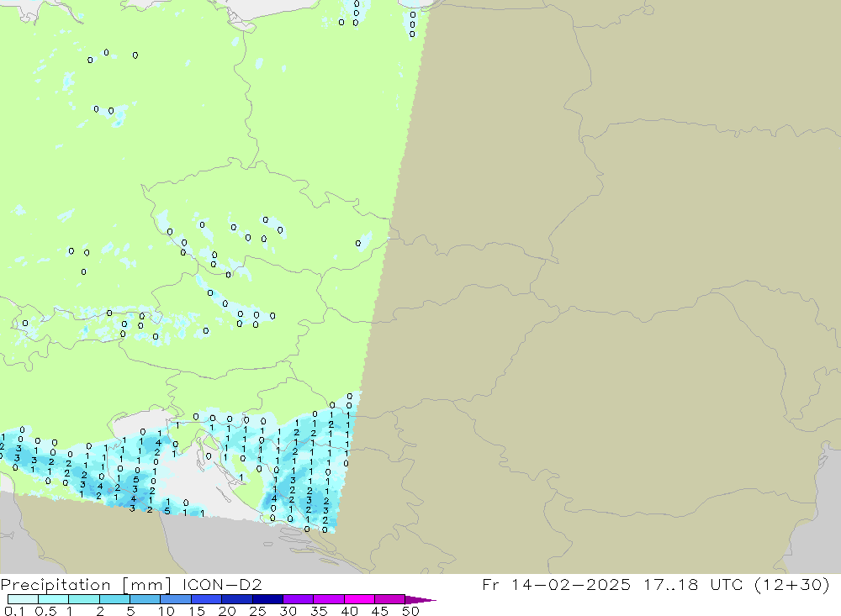
Task: Select the 40–45 mm magenta legend swatch
Action: [359, 599]
